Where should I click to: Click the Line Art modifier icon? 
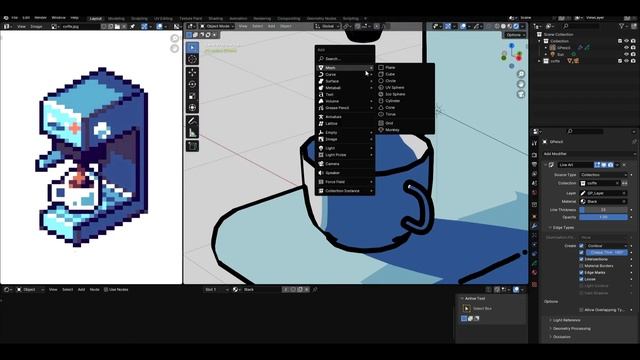pyautogui.click(x=551, y=165)
